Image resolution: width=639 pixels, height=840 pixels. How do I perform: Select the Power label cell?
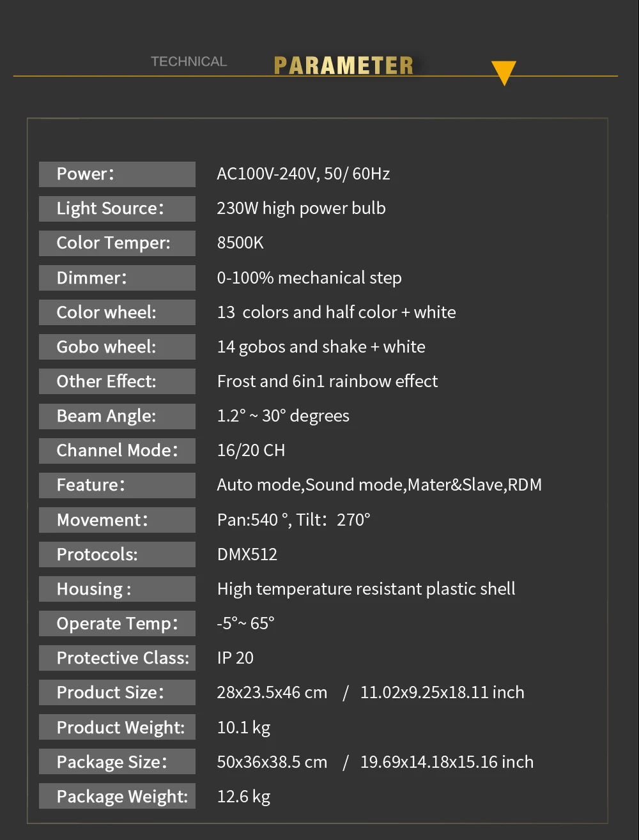point(117,174)
